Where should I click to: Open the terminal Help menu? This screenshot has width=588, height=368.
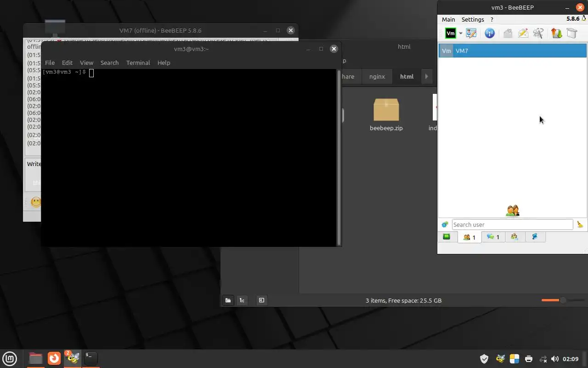(164, 63)
